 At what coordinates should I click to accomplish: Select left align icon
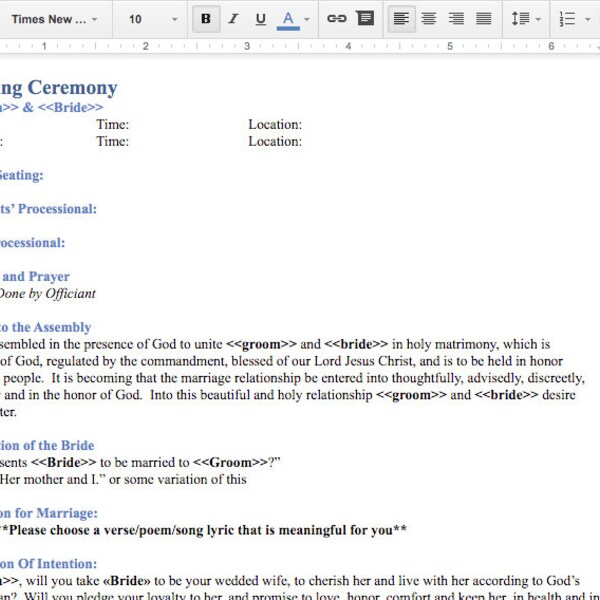(401, 19)
